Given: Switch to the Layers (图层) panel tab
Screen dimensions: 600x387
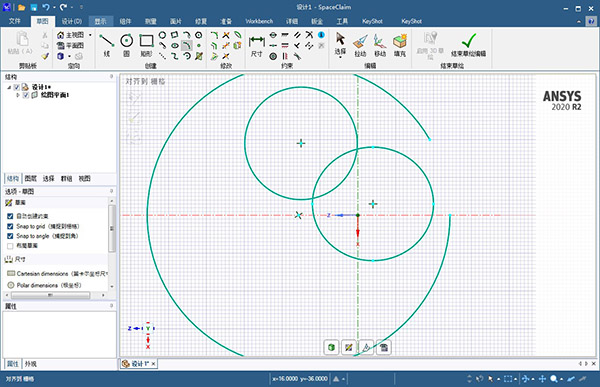Looking at the screenshot, I should pyautogui.click(x=31, y=178).
